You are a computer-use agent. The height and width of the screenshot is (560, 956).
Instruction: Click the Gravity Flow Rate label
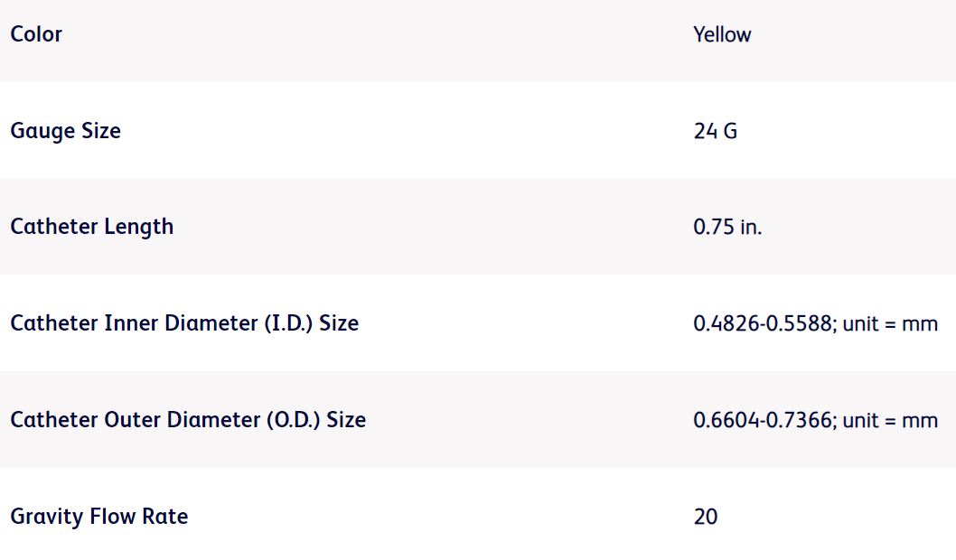(x=99, y=517)
